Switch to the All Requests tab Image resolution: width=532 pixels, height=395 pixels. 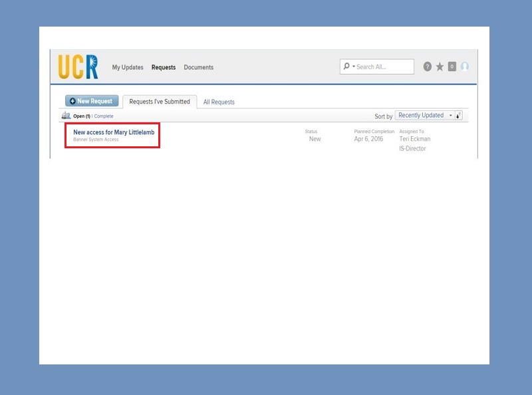click(x=219, y=102)
